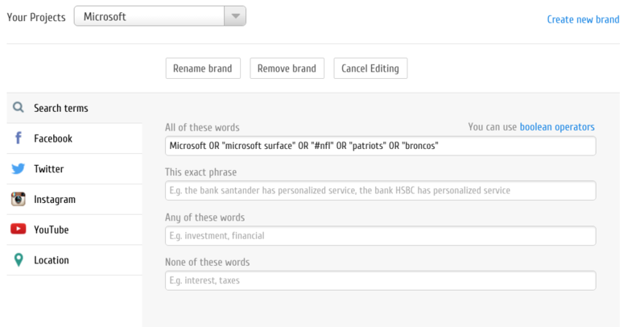Click the magnifying glass Search terms icon
This screenshot has width=644, height=327.
[18, 108]
